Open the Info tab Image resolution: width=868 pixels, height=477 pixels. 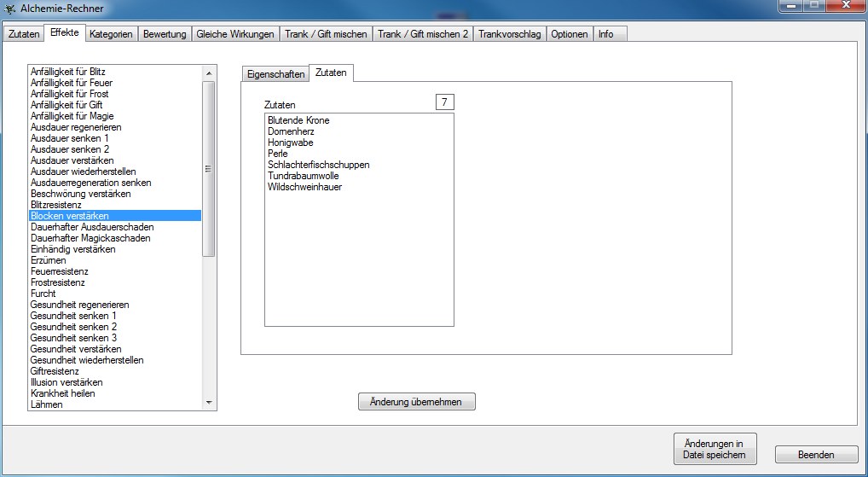click(x=605, y=34)
